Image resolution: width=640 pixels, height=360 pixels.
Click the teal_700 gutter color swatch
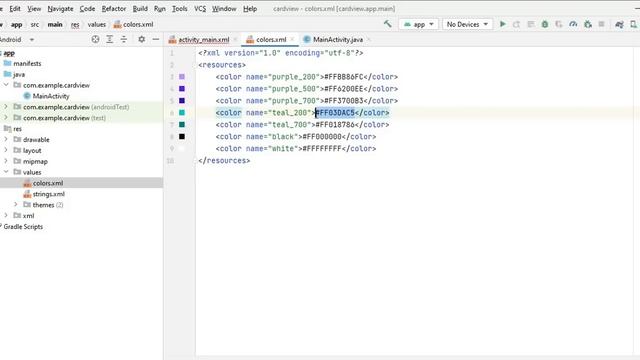pos(182,124)
